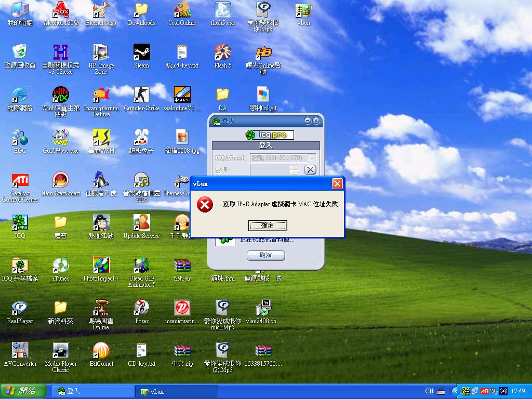Select the 曙光Online啓動 icon
This screenshot has height=399, width=532.
click(x=263, y=59)
